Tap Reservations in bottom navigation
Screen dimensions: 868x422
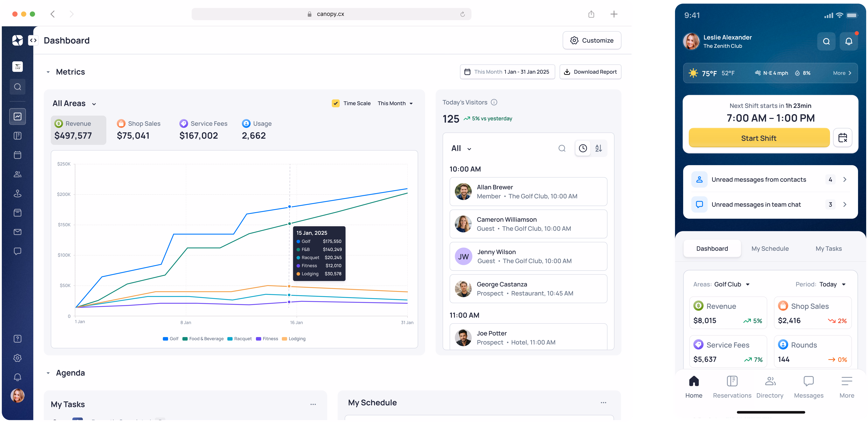tap(732, 387)
